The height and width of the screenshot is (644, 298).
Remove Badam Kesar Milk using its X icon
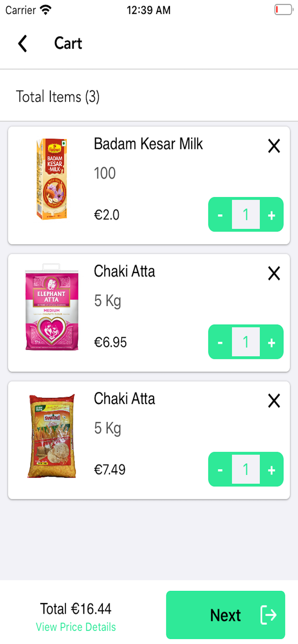click(x=274, y=146)
